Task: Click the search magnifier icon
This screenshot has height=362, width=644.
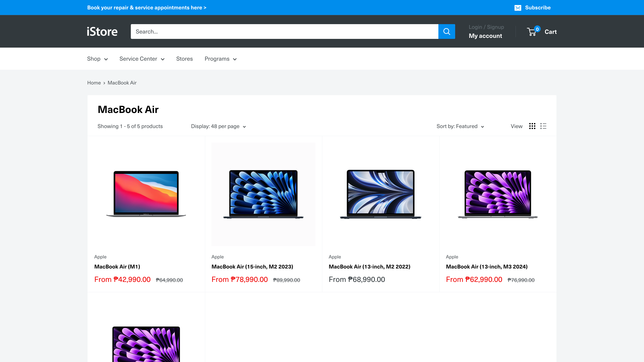Action: click(x=447, y=32)
